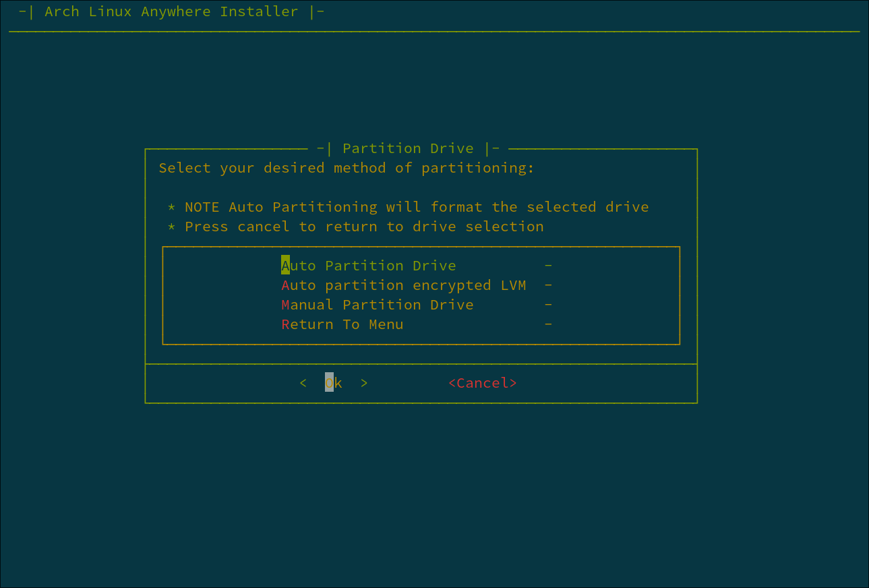Select Auto Partition Drive option

[369, 265]
